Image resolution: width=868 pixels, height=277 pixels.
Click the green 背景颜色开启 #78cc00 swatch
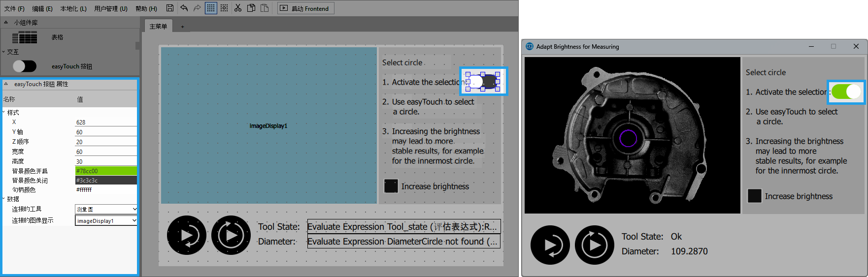(x=106, y=171)
